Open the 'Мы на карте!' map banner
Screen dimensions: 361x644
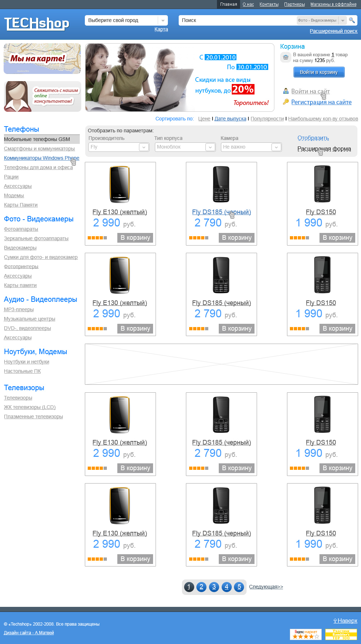click(x=42, y=58)
